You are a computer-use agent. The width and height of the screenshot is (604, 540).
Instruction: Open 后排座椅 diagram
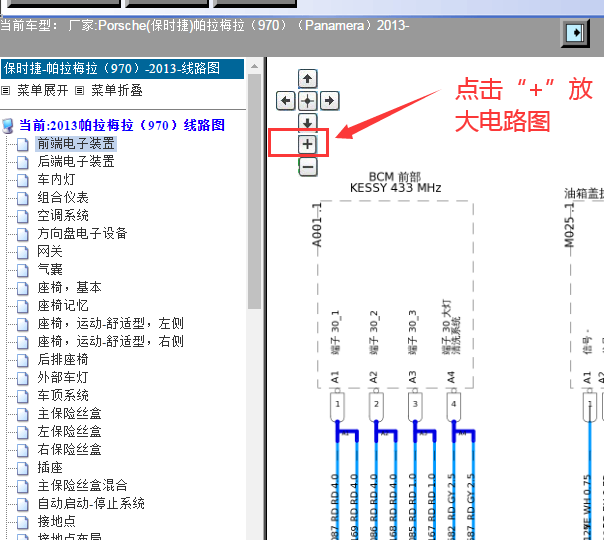(63, 360)
